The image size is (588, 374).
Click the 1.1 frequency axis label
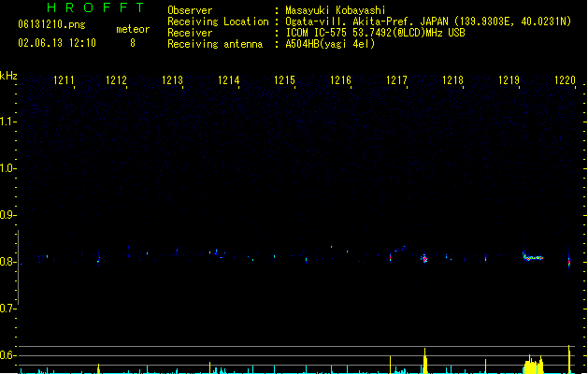point(7,122)
